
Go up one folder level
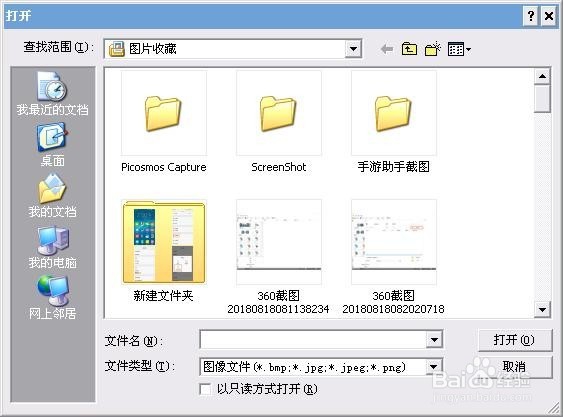point(409,49)
